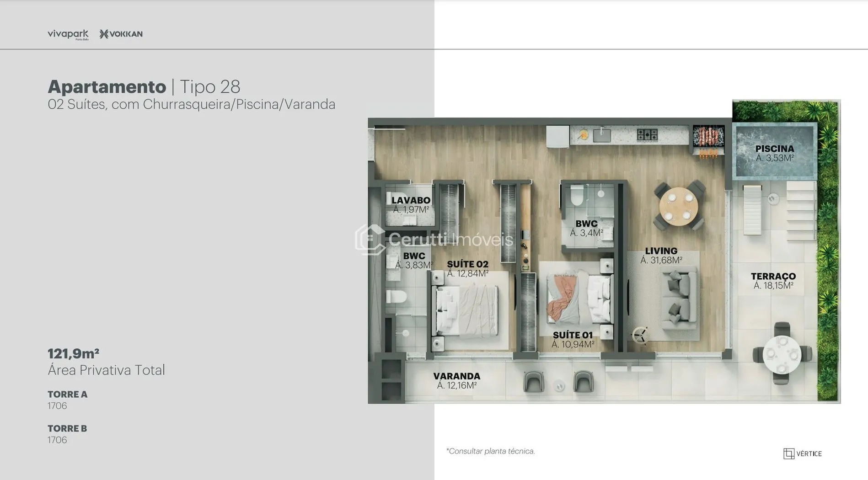Click the Vokkan logo
This screenshot has height=480, width=868.
coord(121,34)
